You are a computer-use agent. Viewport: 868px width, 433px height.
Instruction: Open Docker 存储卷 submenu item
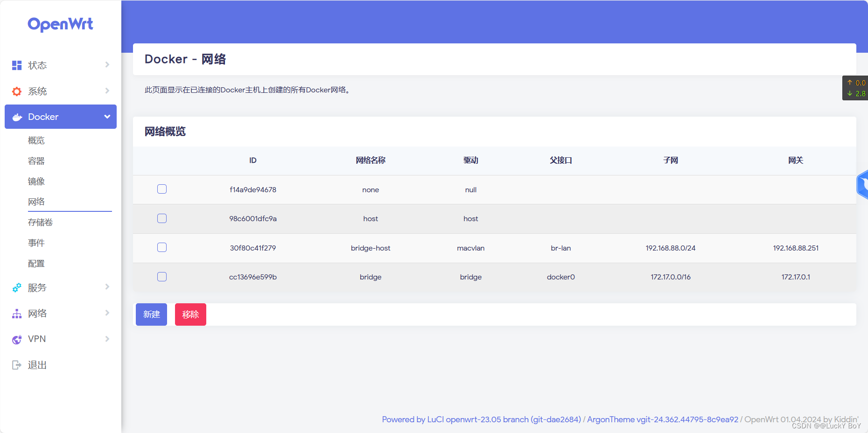pyautogui.click(x=41, y=223)
